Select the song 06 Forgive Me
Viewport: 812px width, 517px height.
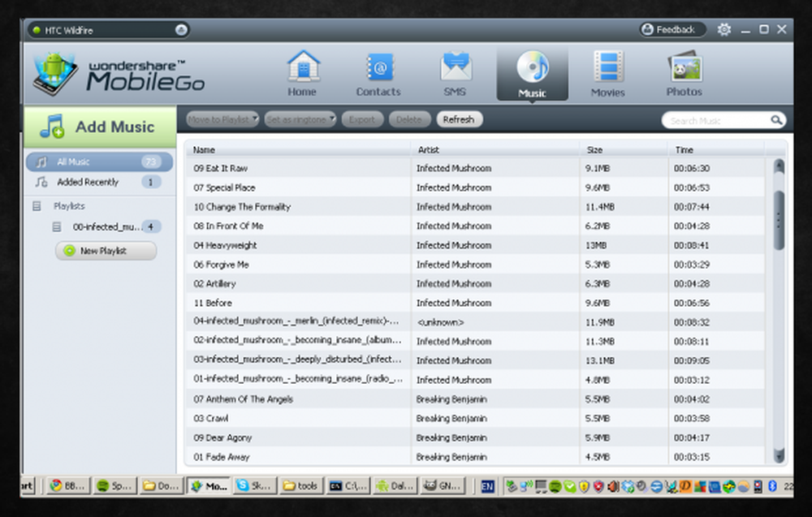[475, 265]
